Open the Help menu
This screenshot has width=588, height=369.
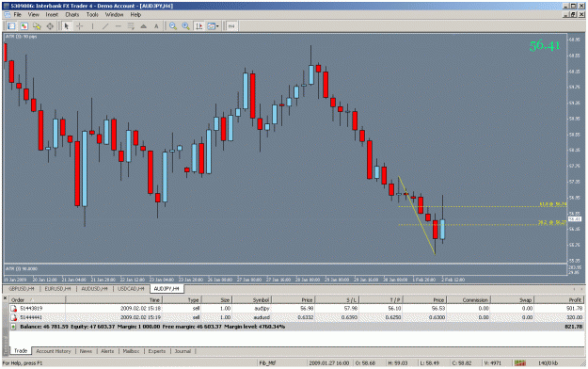coord(135,15)
